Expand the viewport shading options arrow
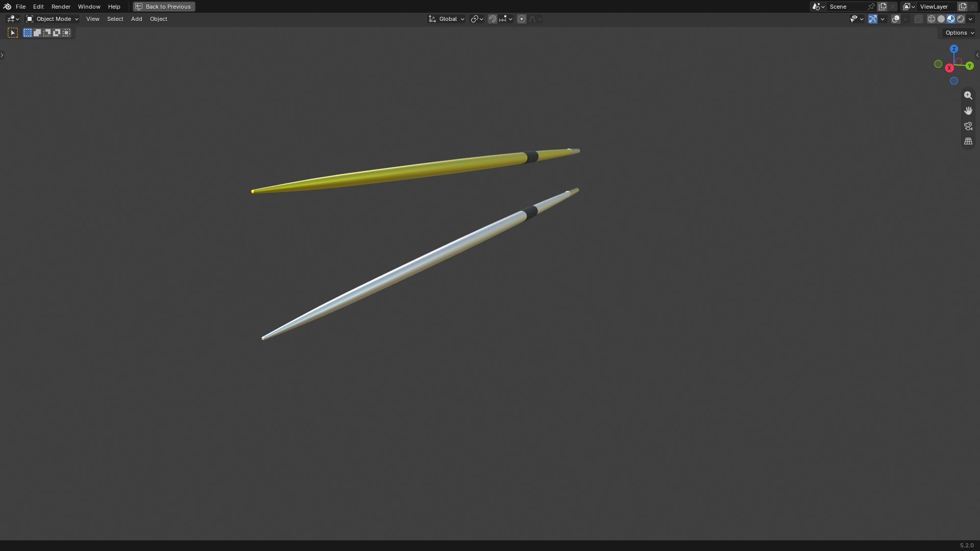 (970, 19)
